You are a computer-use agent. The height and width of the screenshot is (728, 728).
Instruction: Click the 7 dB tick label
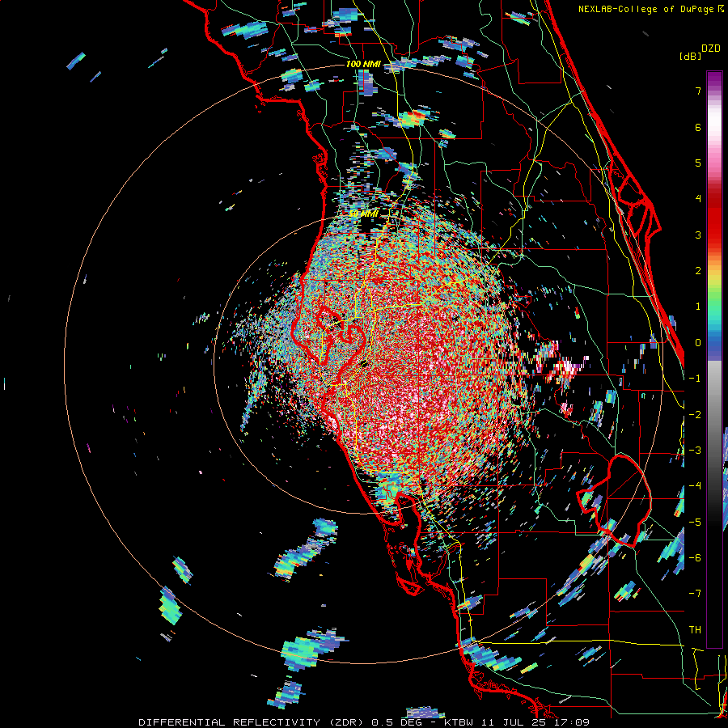698,91
